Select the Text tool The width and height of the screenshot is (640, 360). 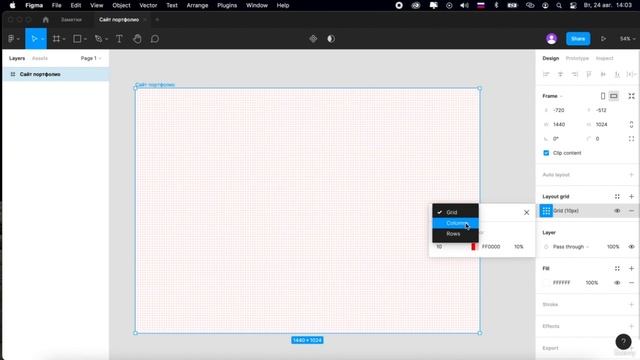119,39
